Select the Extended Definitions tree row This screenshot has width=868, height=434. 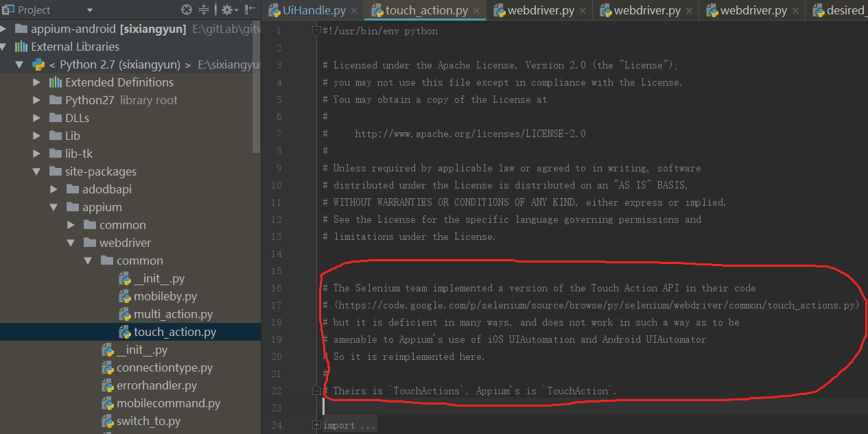(x=130, y=82)
